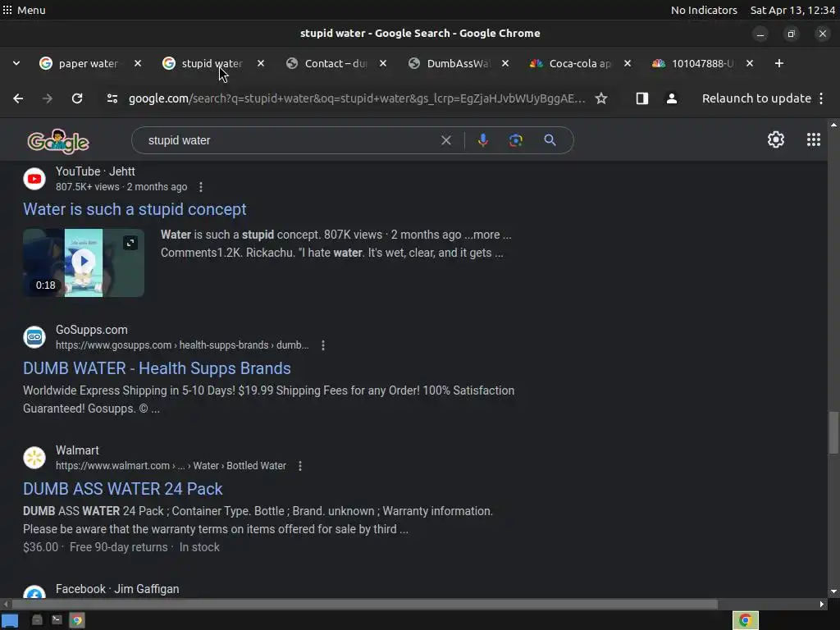Submit search with the magnifier icon
The height and width of the screenshot is (630, 840).
tap(550, 140)
